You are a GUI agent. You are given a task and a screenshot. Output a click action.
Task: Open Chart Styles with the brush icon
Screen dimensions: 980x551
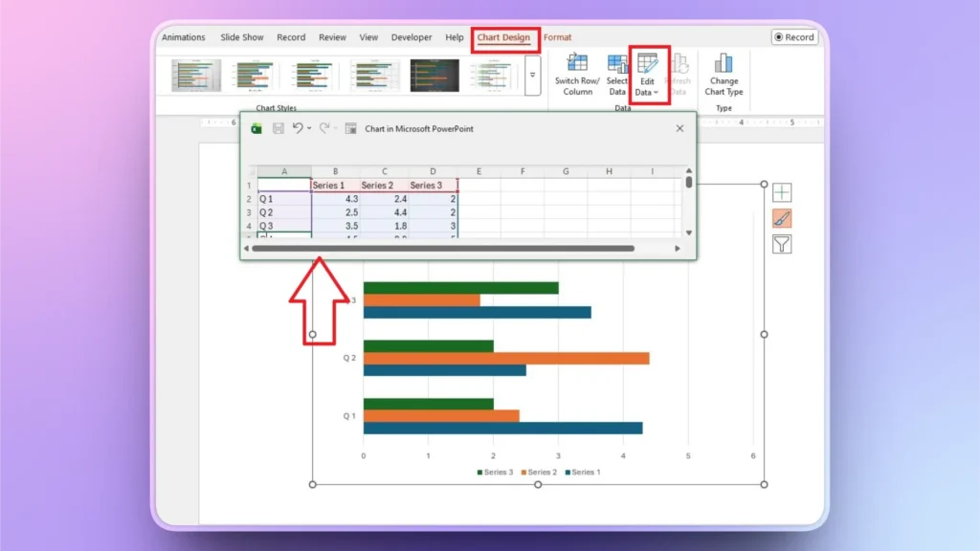(x=781, y=217)
